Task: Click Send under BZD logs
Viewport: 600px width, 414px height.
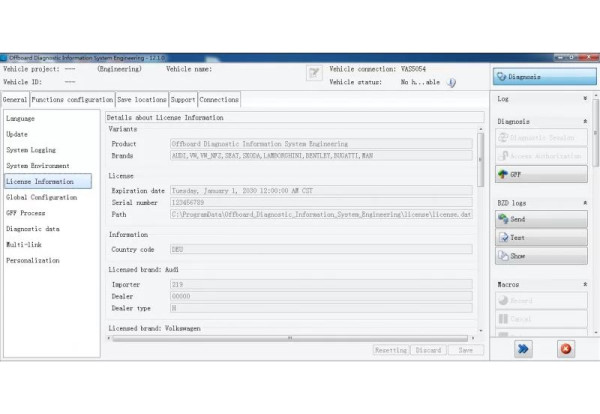Action: point(541,218)
